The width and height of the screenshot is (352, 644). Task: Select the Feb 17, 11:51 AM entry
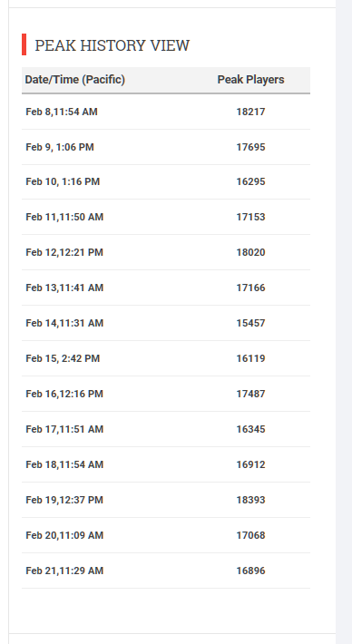(64, 429)
